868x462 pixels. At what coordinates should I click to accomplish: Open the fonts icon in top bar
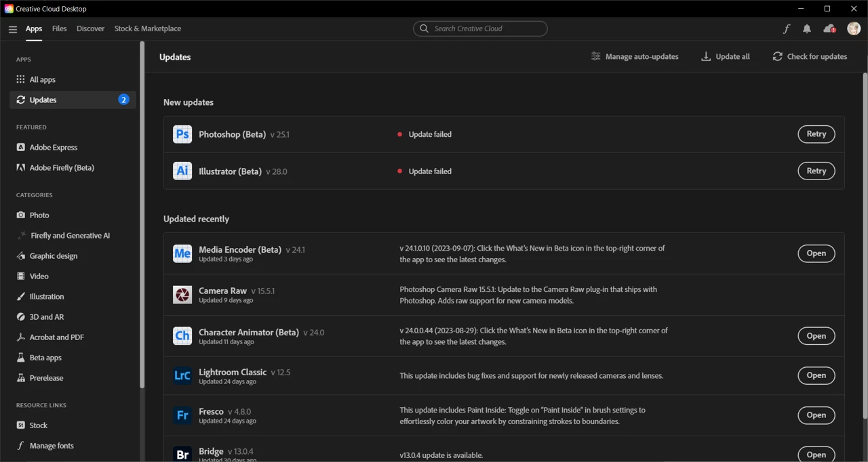coord(787,28)
